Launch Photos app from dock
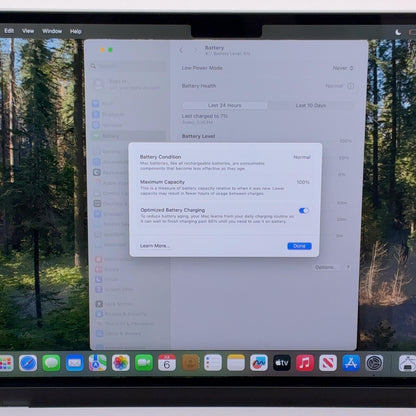Screen dimensions: 416x416 121,363
